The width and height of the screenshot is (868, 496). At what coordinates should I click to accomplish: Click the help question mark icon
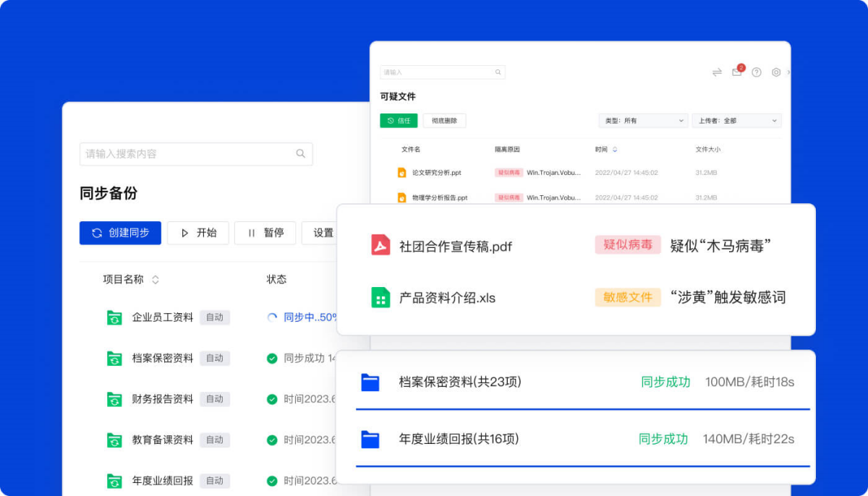pos(757,72)
